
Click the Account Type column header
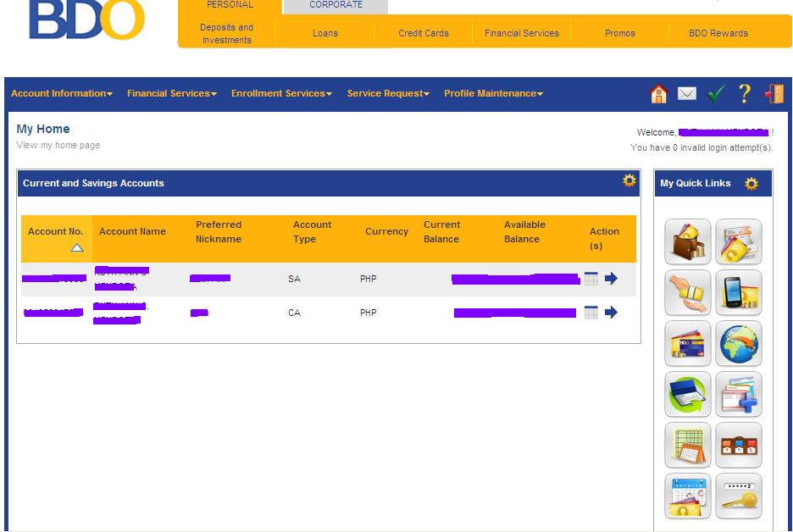(312, 231)
